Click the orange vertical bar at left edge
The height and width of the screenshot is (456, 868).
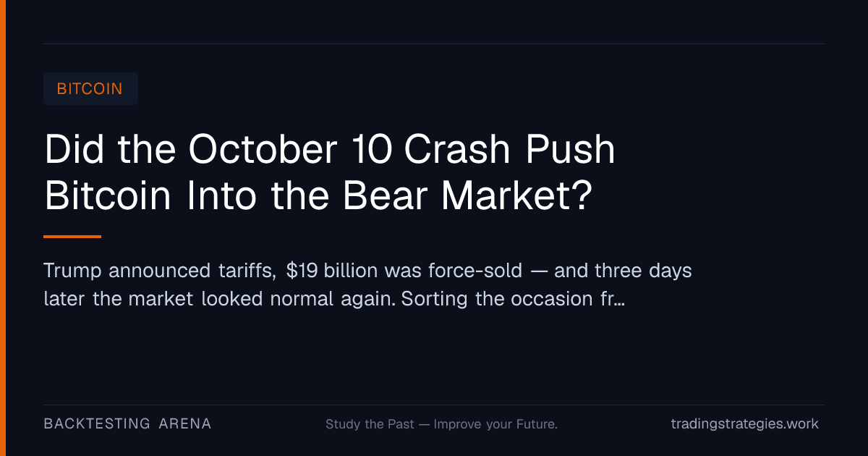tap(2, 228)
